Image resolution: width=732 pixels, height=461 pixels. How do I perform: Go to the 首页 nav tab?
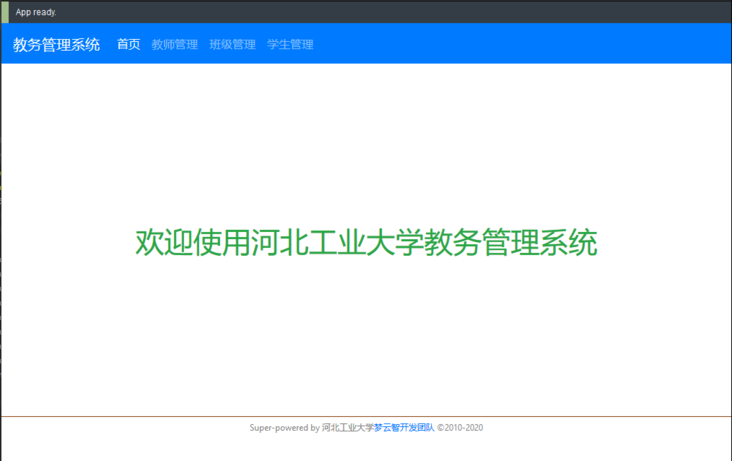coord(128,44)
